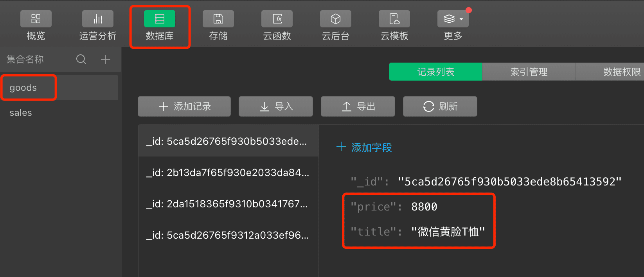Select the 数据库 database icon
The width and height of the screenshot is (644, 277).
pos(160,19)
